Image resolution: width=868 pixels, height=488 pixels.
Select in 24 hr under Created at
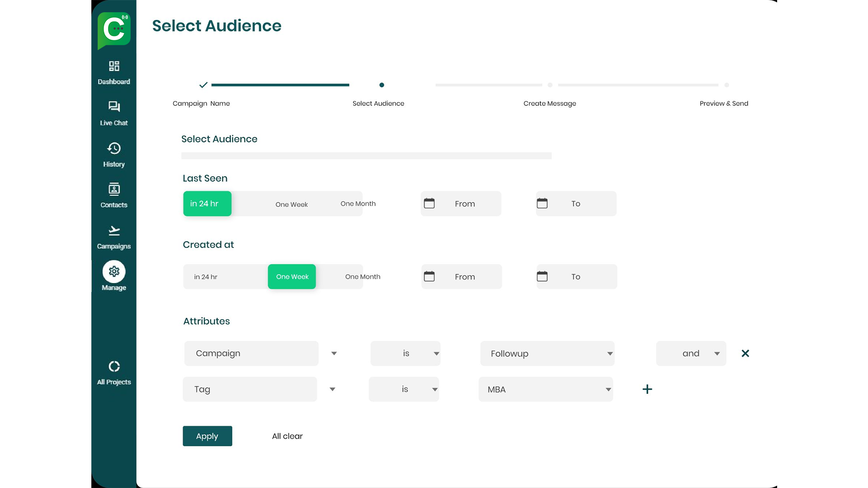[x=206, y=277]
